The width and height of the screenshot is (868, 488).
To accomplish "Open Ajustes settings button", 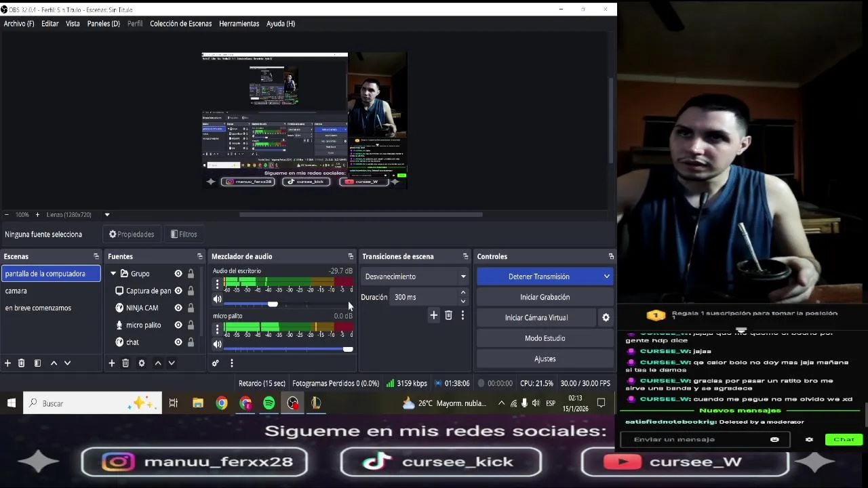I will pyautogui.click(x=545, y=359).
